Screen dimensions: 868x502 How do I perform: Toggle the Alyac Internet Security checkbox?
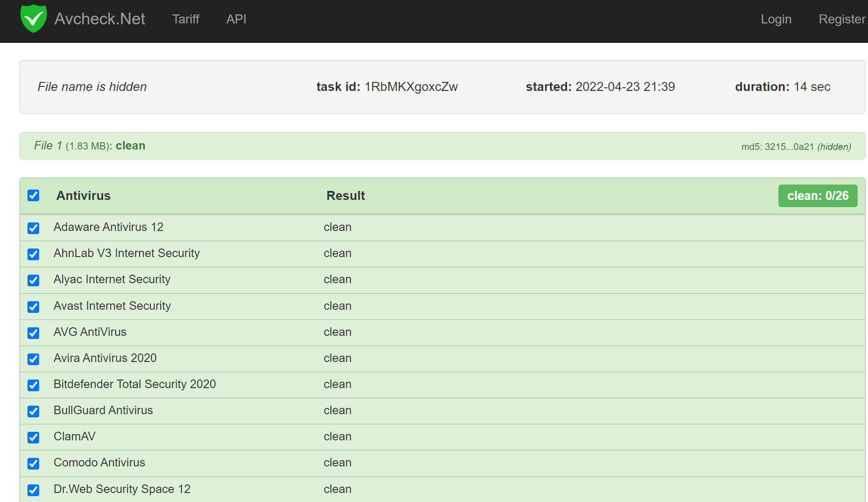pyautogui.click(x=33, y=280)
